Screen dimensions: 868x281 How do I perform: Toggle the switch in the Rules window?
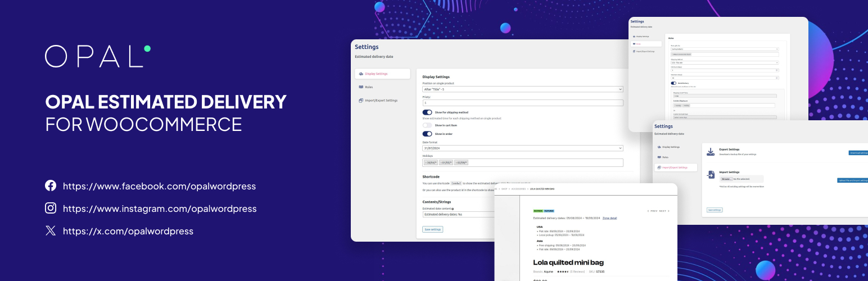[673, 83]
